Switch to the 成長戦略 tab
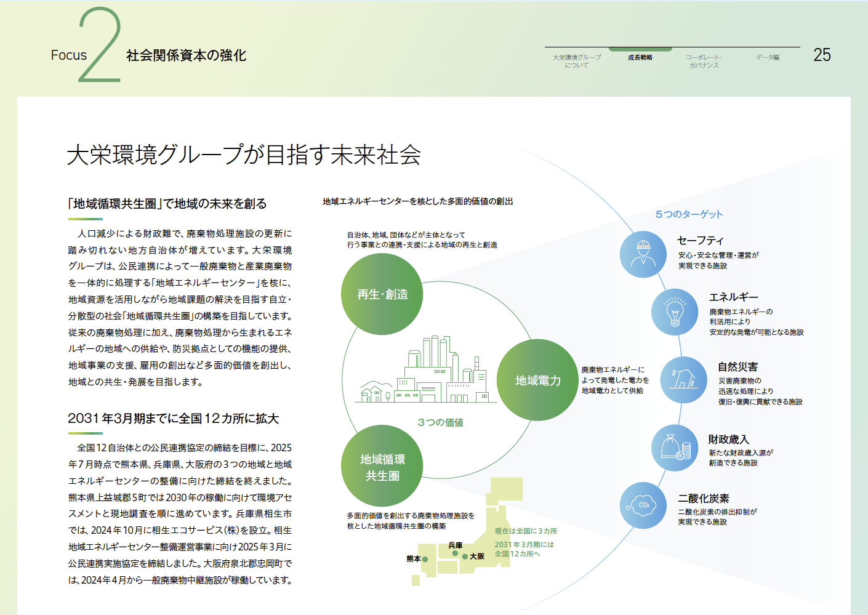The image size is (868, 615). point(640,57)
